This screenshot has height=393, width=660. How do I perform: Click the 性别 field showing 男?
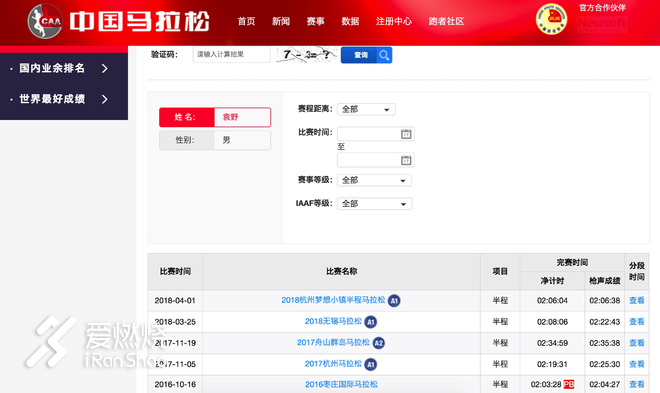(x=242, y=140)
